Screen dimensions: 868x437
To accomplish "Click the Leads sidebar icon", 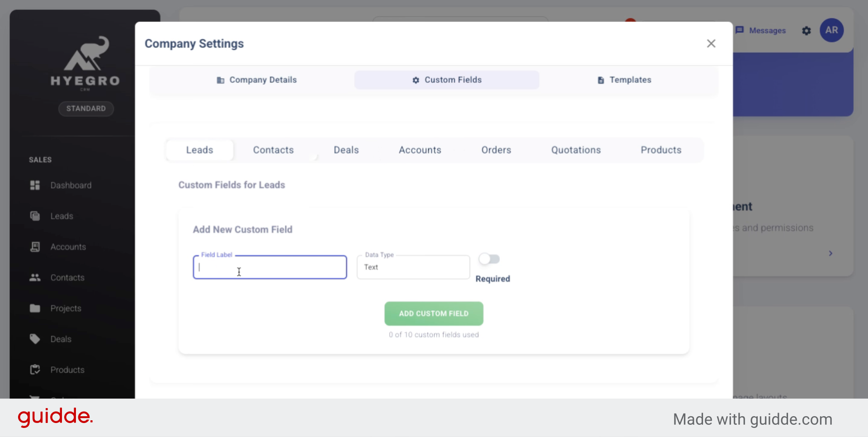I will tap(35, 216).
